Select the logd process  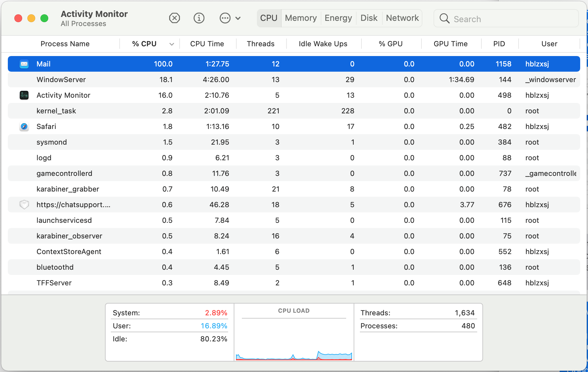(x=44, y=158)
